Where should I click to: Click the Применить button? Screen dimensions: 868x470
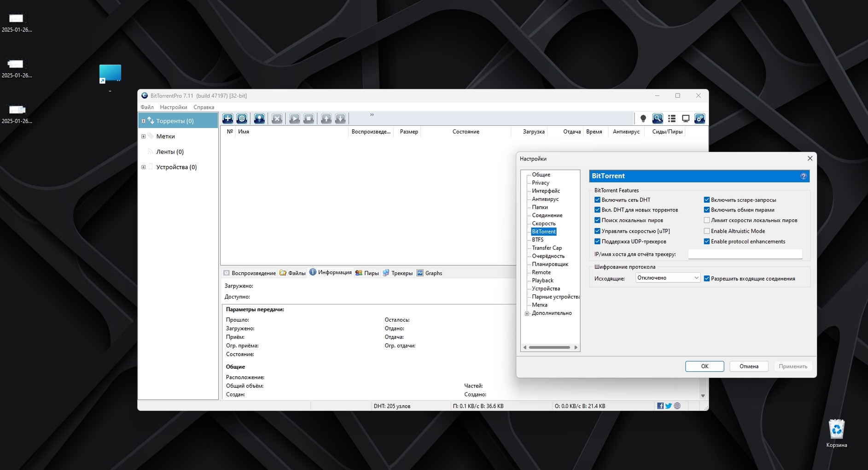coord(793,366)
